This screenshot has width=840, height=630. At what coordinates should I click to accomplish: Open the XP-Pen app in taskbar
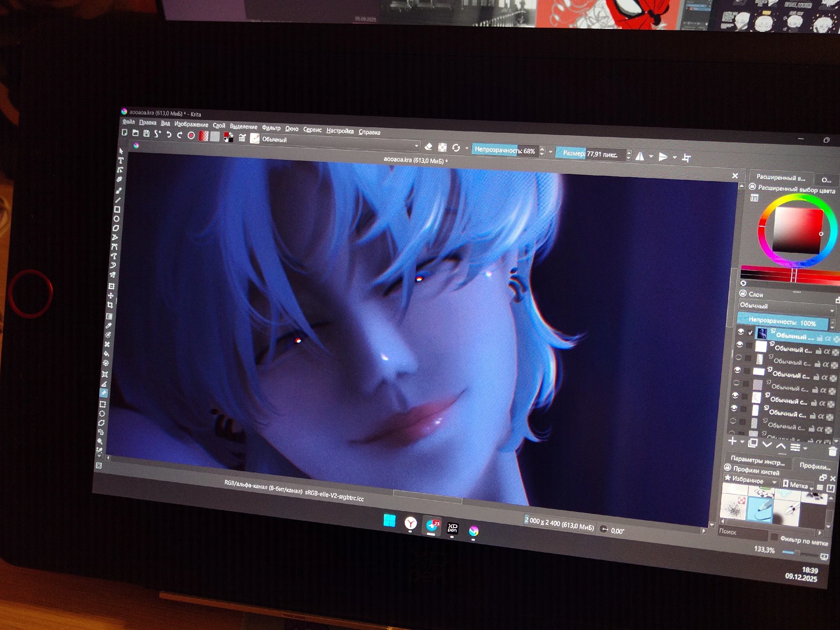452,528
